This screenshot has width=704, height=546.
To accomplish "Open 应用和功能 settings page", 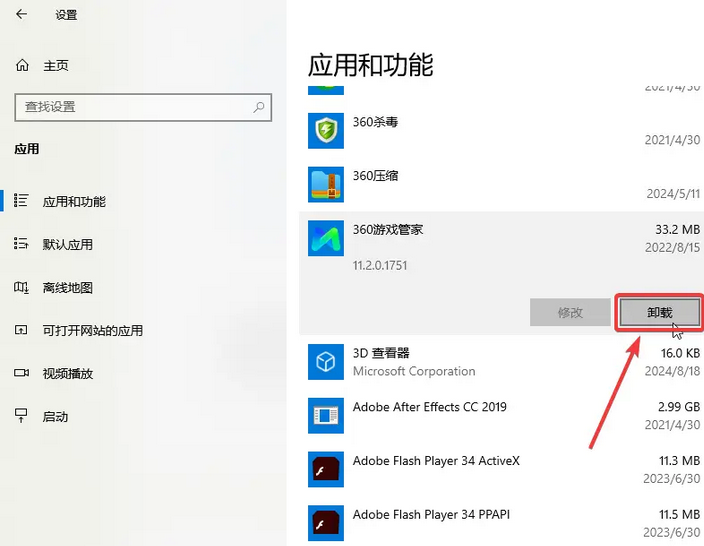I will pyautogui.click(x=74, y=202).
